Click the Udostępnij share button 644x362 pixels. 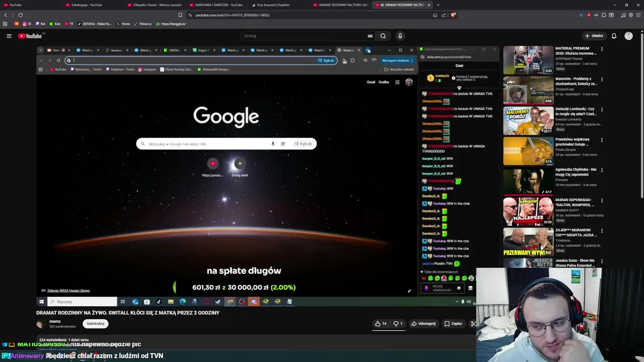(423, 324)
